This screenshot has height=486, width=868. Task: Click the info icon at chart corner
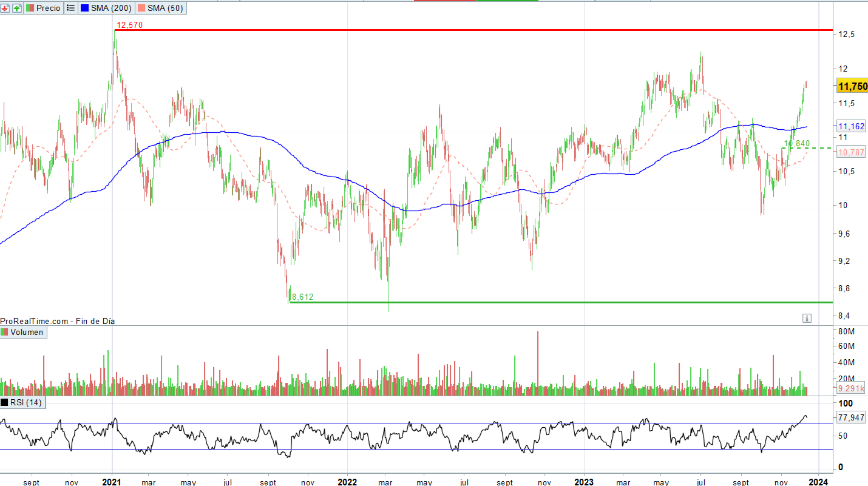[806, 318]
